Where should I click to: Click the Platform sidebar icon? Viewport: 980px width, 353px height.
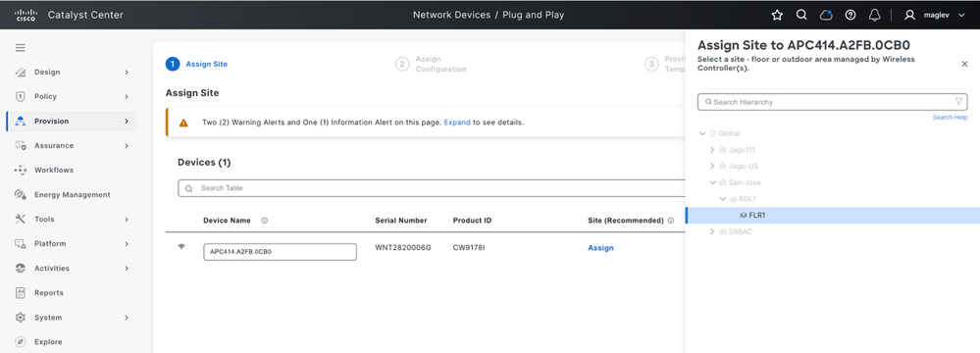coord(20,243)
